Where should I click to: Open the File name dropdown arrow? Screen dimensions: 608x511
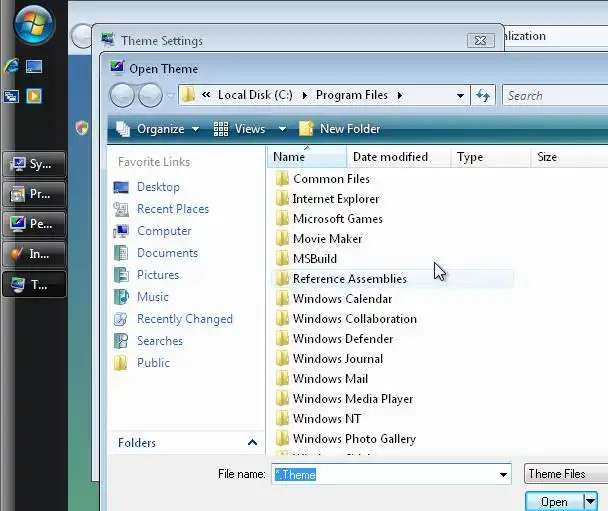(503, 475)
